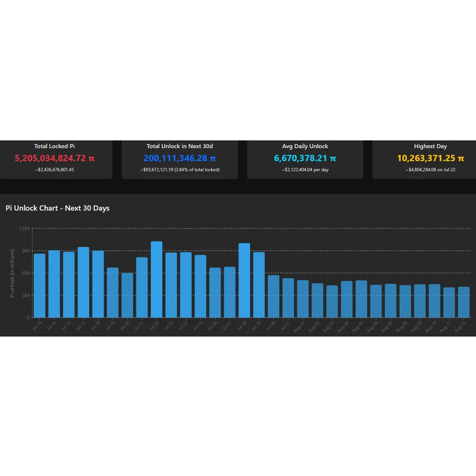Select the Aug 07 bar in the chart
This screenshot has width=476, height=476.
pyautogui.click(x=390, y=301)
